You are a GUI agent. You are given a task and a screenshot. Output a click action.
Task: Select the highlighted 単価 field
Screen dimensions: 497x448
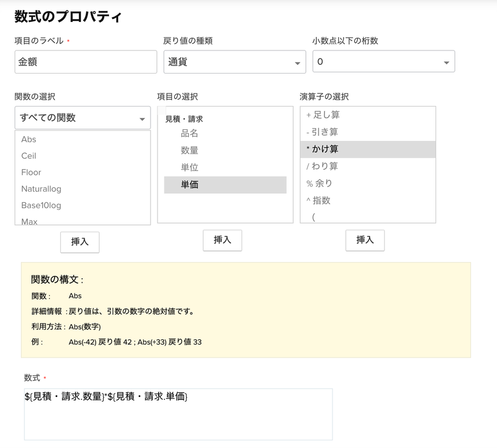(189, 185)
